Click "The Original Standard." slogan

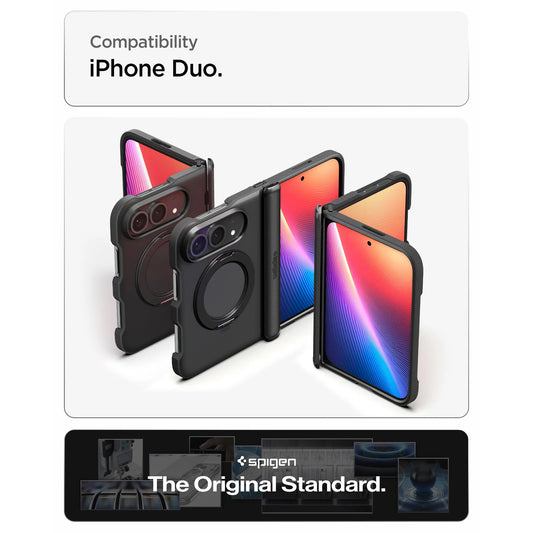coord(267,484)
